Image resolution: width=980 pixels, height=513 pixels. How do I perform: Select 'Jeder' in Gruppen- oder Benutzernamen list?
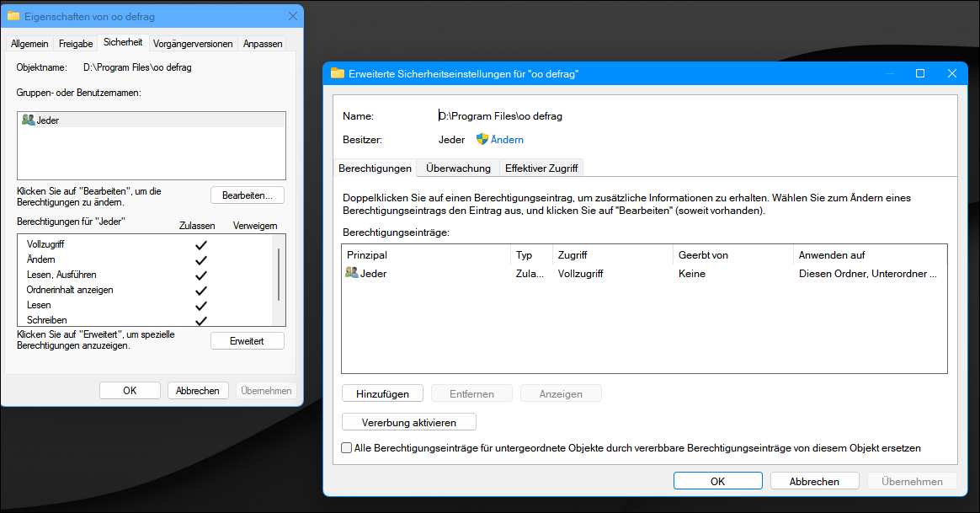point(152,120)
